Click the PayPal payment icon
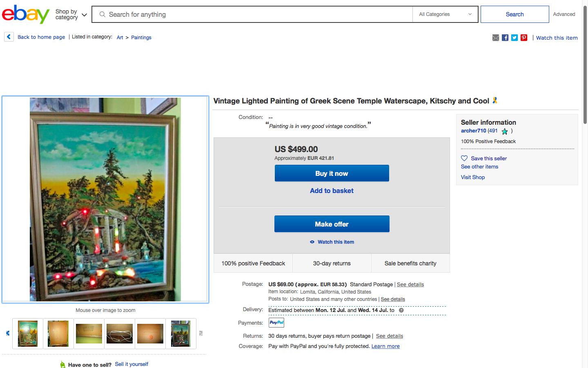588x368 pixels. click(276, 323)
